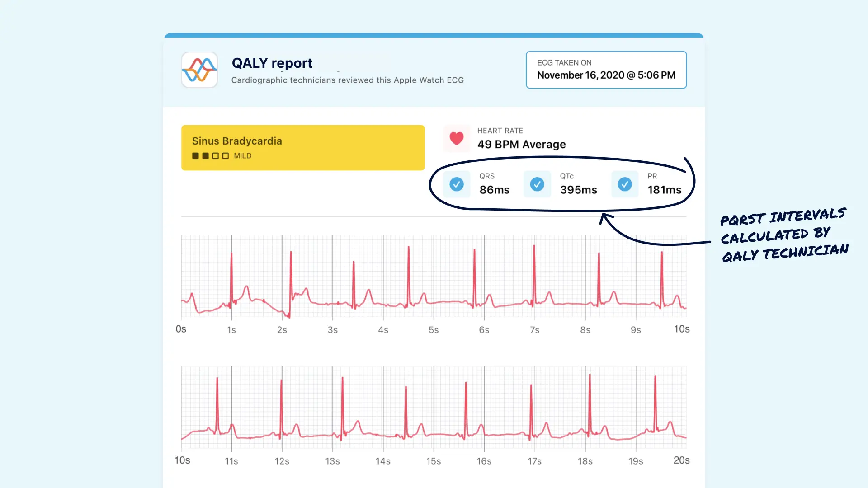868x488 pixels.
Task: Toggle verification on the QTc 395ms measurement
Action: coord(537,184)
